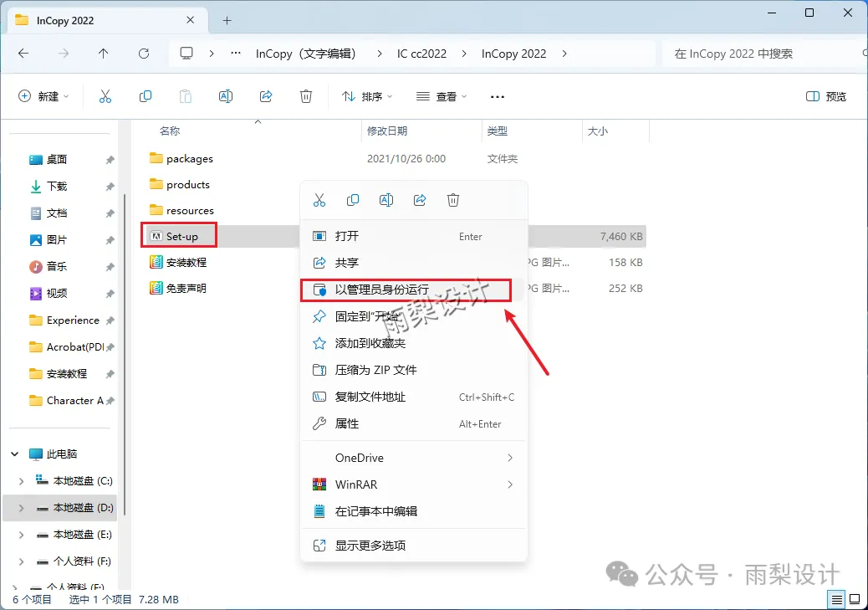
Task: Select the products folder
Action: tap(179, 184)
